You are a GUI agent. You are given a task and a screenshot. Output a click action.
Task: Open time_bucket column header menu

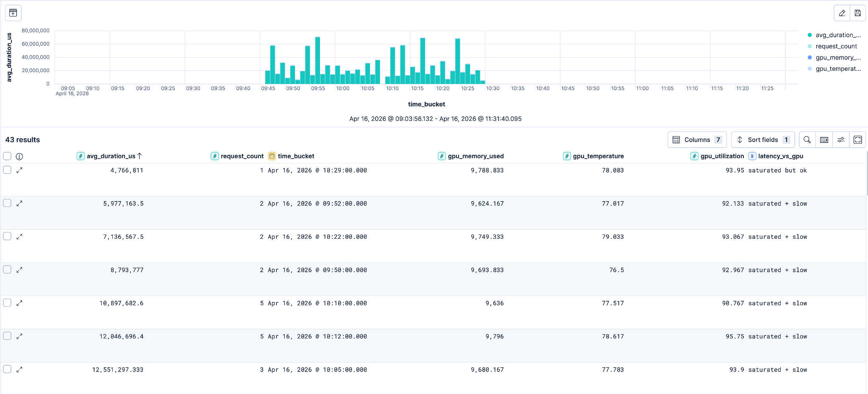(296, 156)
